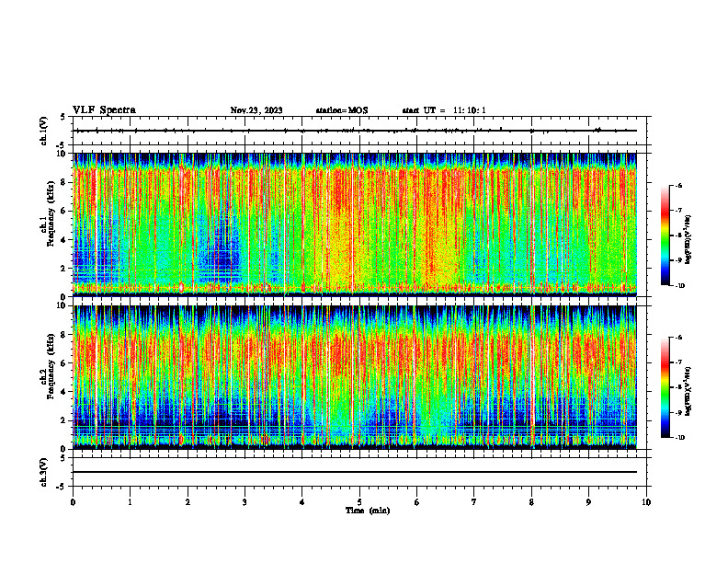Viewport: 728px width, 563px height.
Task: Click the time axis tick label '10'
Action: coord(646,502)
